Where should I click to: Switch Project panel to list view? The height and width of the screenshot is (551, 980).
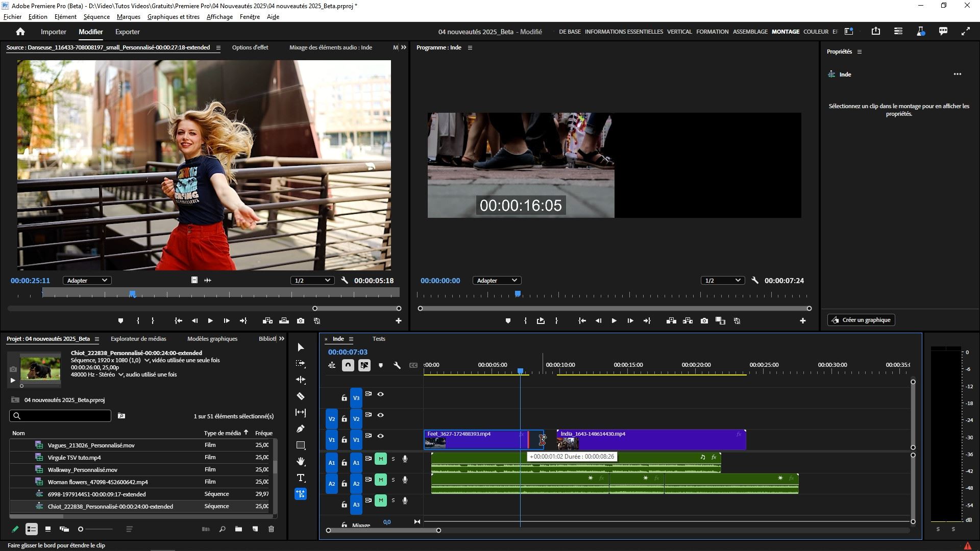[32, 529]
